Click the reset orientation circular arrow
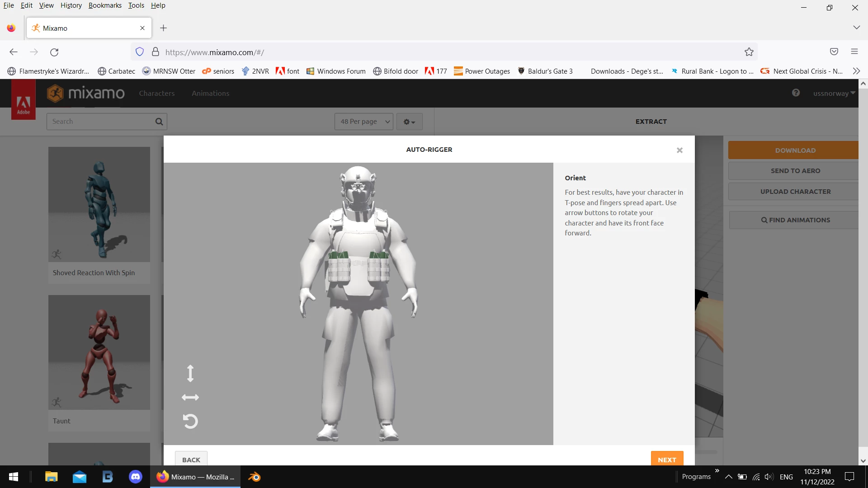This screenshot has height=488, width=868. click(x=190, y=421)
